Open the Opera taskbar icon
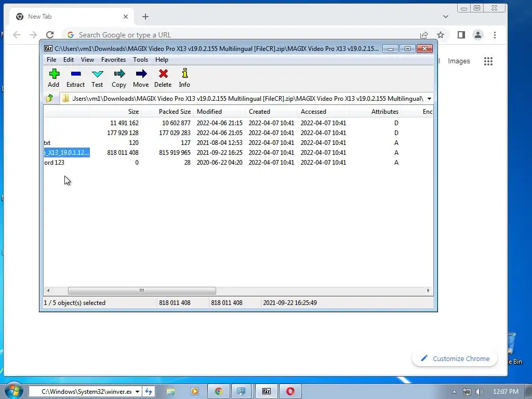Screen dimensions: 532x399 click(x=290, y=392)
